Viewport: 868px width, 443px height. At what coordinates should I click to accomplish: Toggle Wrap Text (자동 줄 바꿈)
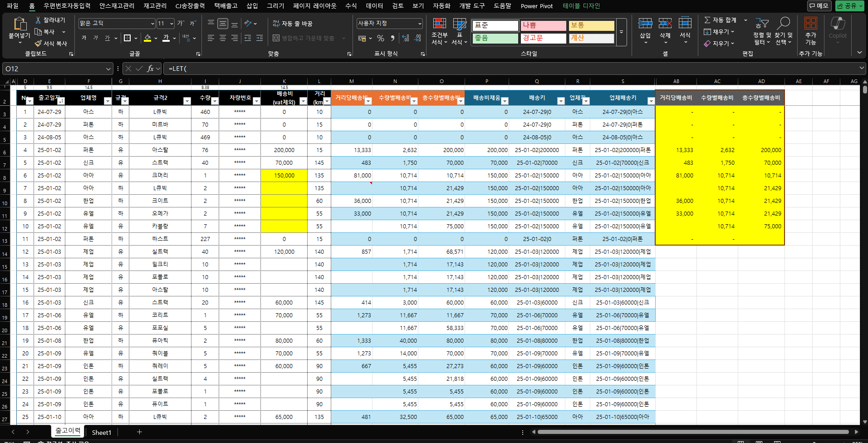[x=293, y=24]
